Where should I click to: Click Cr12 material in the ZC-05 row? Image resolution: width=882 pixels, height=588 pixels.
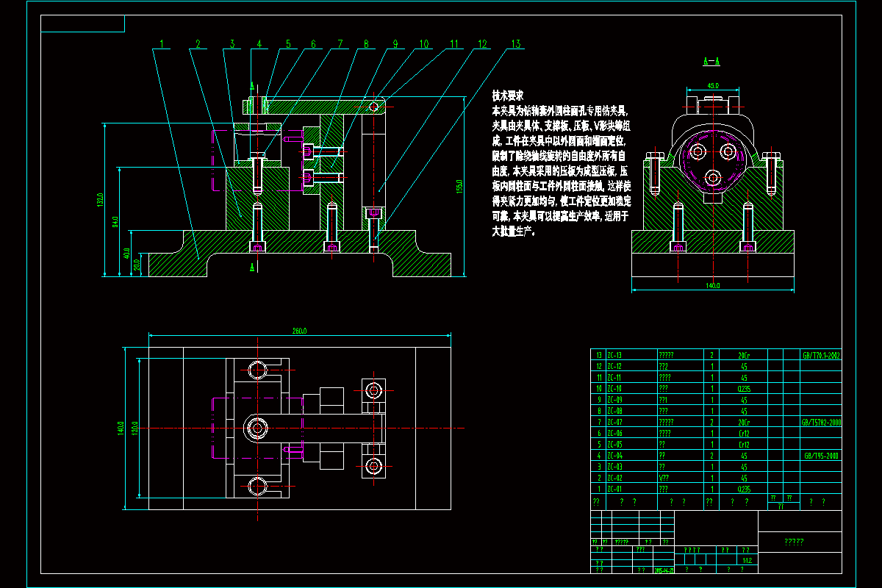pos(745,444)
